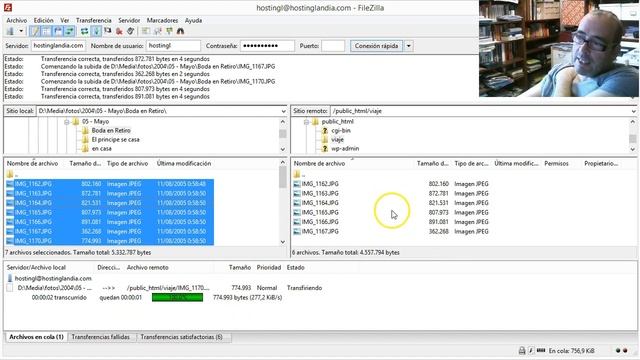Screen dimensions: 640x360
Task: Click the Nombre de usuario field
Action: (173, 46)
